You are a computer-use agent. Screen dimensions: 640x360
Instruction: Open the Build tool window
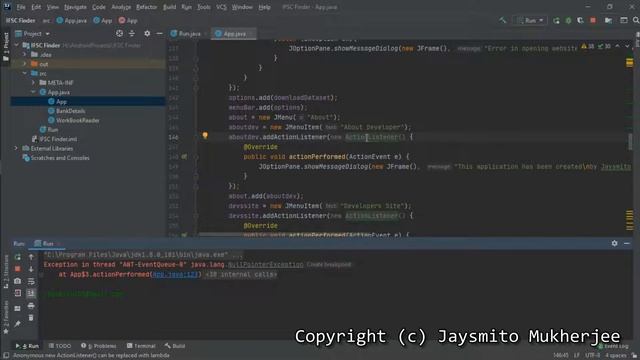coord(175,346)
